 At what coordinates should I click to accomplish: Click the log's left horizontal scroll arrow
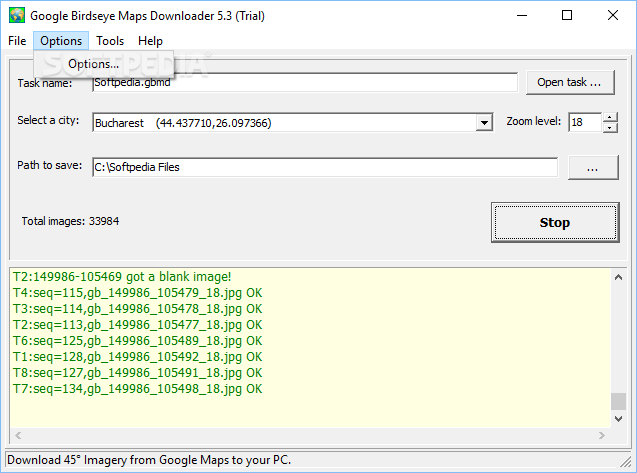tap(18, 436)
